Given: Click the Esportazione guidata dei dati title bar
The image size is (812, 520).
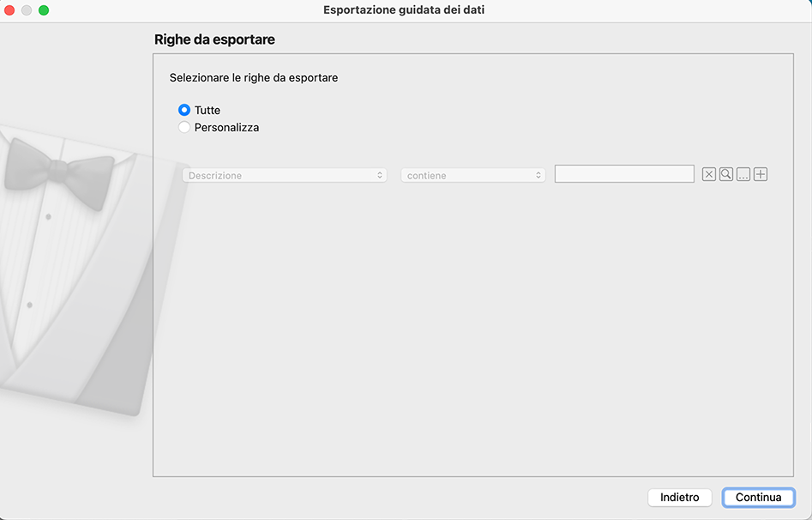Looking at the screenshot, I should point(410,10).
